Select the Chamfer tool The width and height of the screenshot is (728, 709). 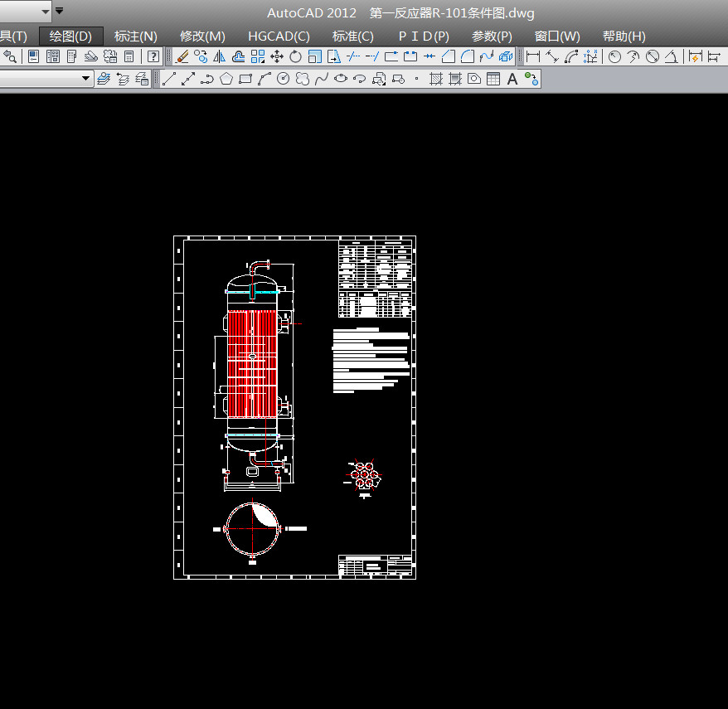[x=449, y=56]
